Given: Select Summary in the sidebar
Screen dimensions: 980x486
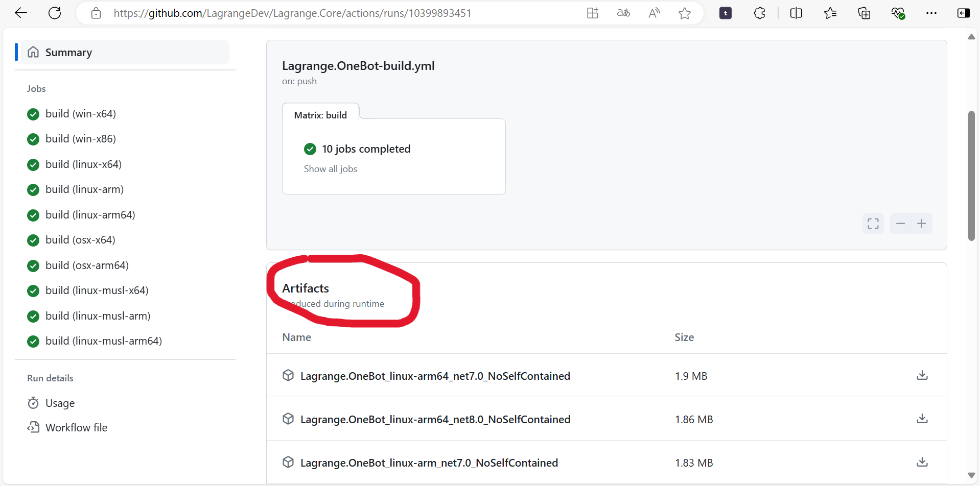Looking at the screenshot, I should (x=68, y=53).
